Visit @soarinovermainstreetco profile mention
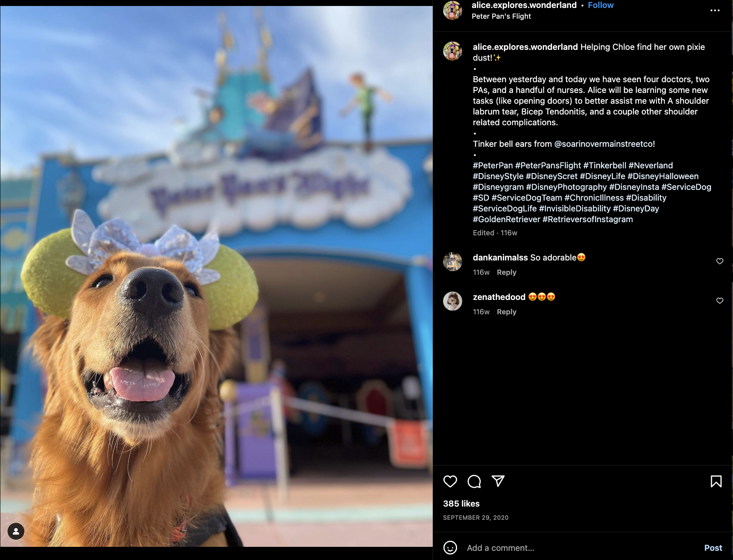This screenshot has height=560, width=733. pos(605,144)
